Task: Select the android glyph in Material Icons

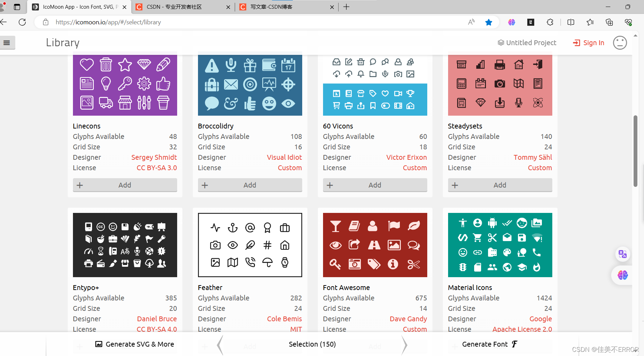Action: (x=492, y=223)
